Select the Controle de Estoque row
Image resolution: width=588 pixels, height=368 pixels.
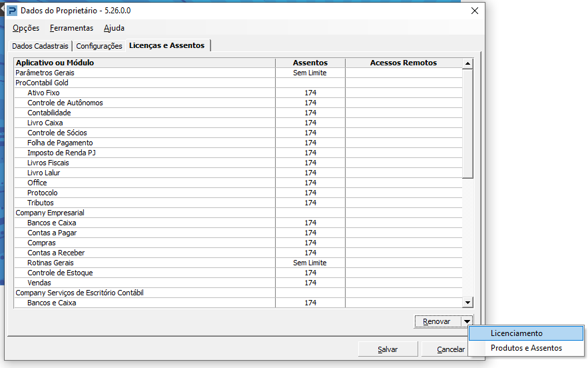click(238, 273)
